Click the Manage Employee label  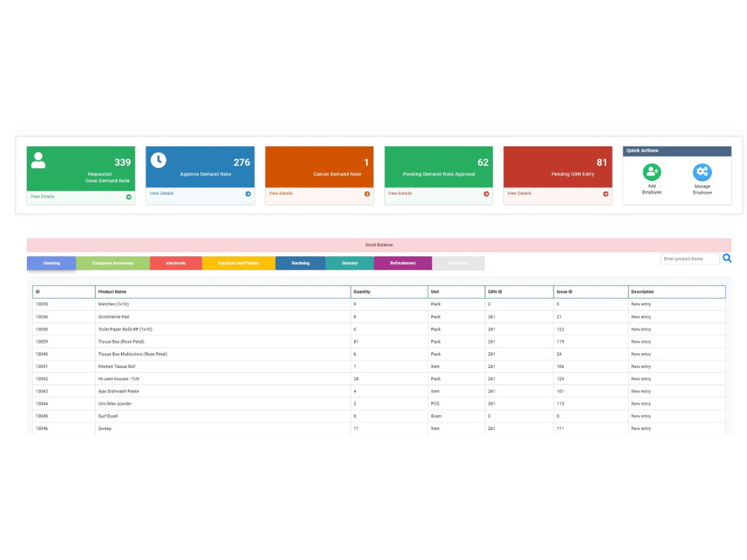pyautogui.click(x=702, y=190)
